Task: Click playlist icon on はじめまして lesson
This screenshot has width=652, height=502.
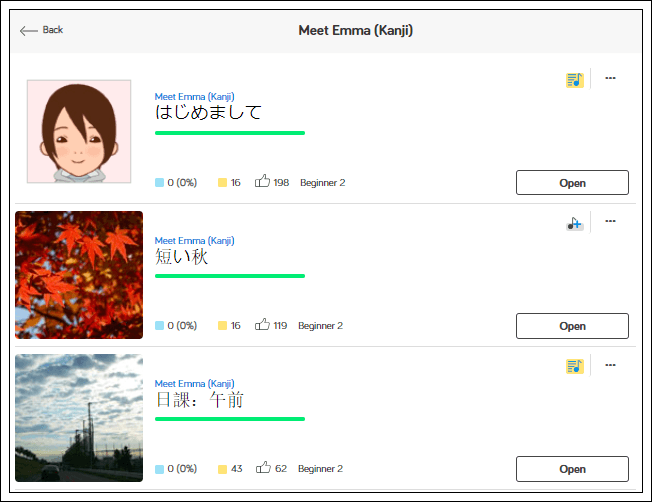Action: pyautogui.click(x=574, y=80)
